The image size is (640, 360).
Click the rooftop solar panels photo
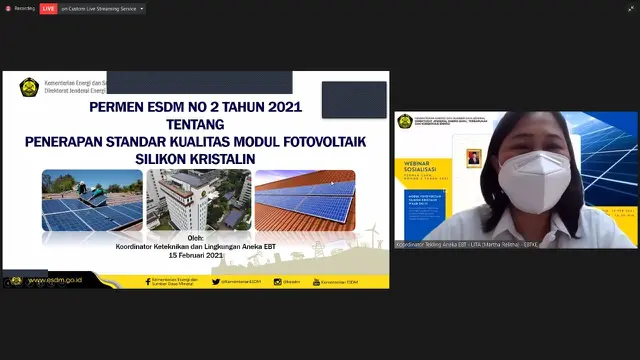pyautogui.click(x=305, y=200)
